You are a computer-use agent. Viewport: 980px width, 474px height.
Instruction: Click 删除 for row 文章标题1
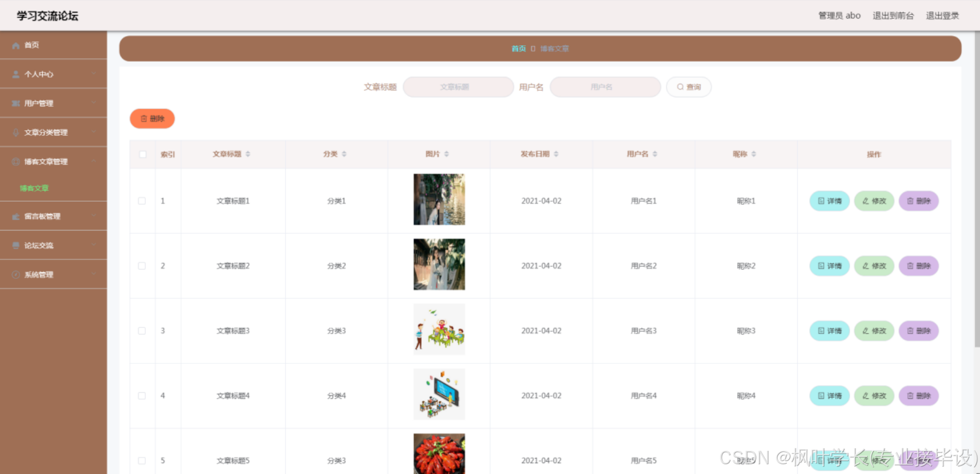(919, 201)
